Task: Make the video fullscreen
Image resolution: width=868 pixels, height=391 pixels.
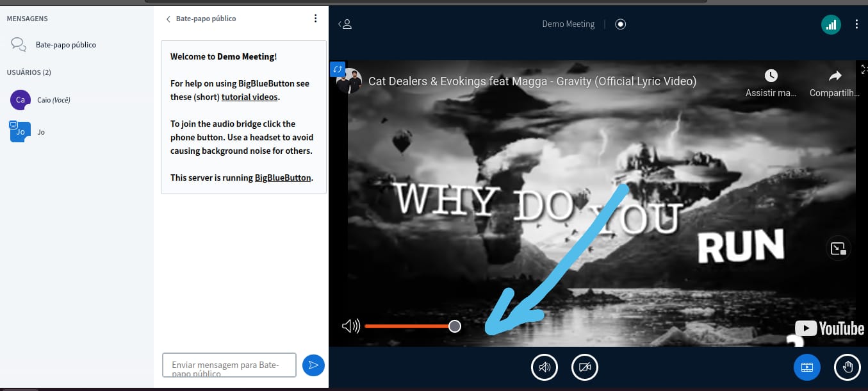Action: tap(864, 69)
